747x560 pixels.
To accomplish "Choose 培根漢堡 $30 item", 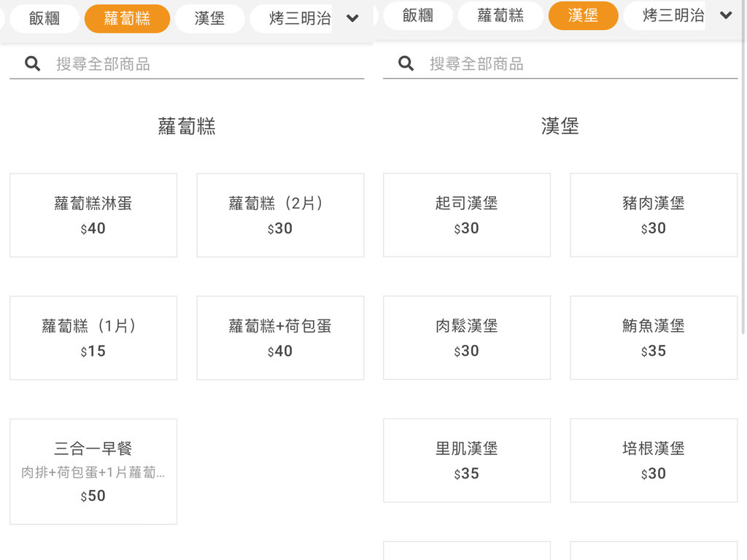I will coord(654,461).
